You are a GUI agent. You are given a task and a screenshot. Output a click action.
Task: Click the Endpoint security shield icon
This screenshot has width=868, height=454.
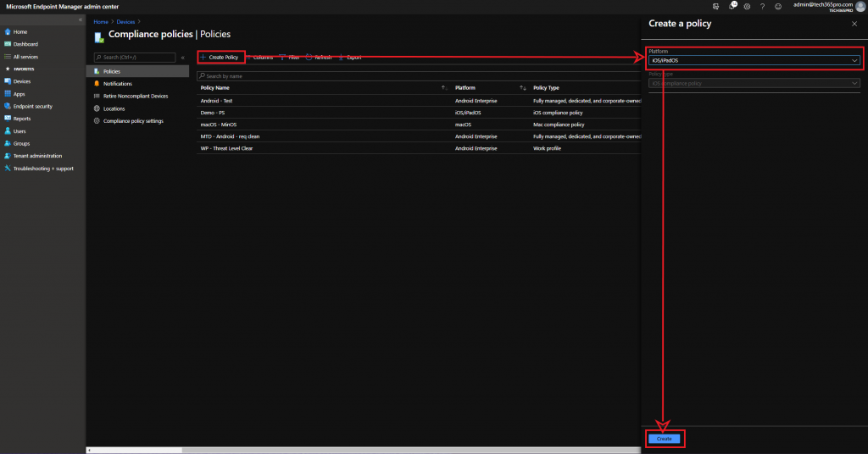[x=8, y=106]
